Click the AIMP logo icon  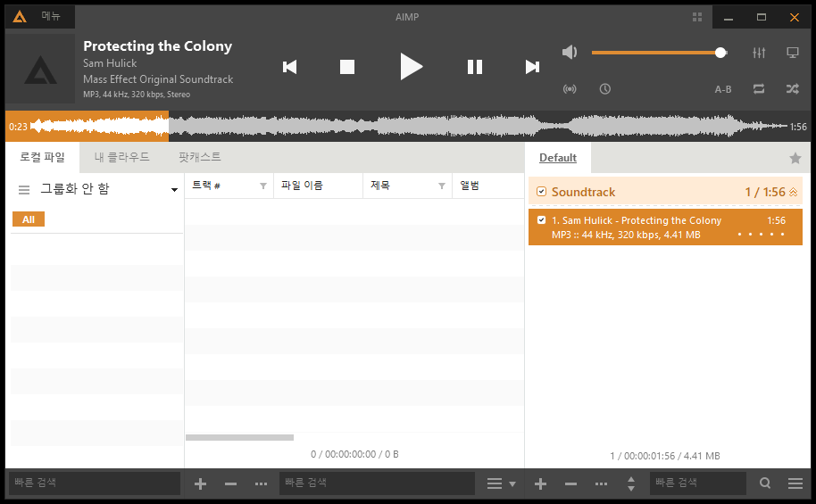[x=20, y=17]
